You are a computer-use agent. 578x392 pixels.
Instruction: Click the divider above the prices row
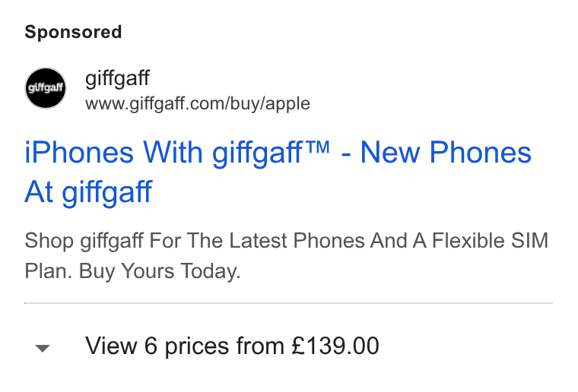pyautogui.click(x=289, y=303)
